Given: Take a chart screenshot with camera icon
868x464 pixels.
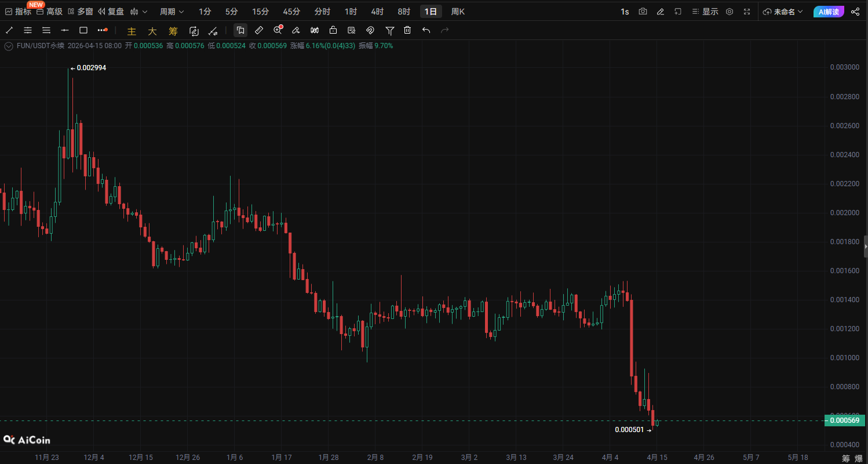Looking at the screenshot, I should coord(643,12).
